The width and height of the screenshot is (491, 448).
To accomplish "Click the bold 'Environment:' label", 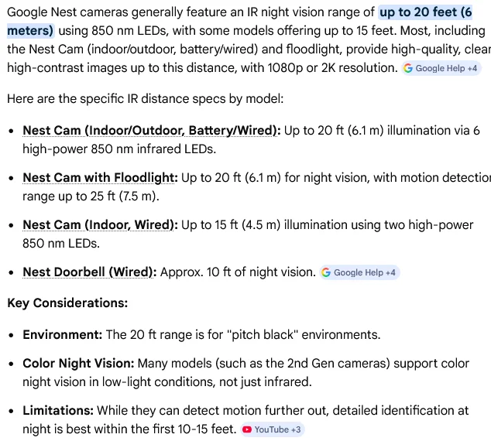I will tap(62, 335).
